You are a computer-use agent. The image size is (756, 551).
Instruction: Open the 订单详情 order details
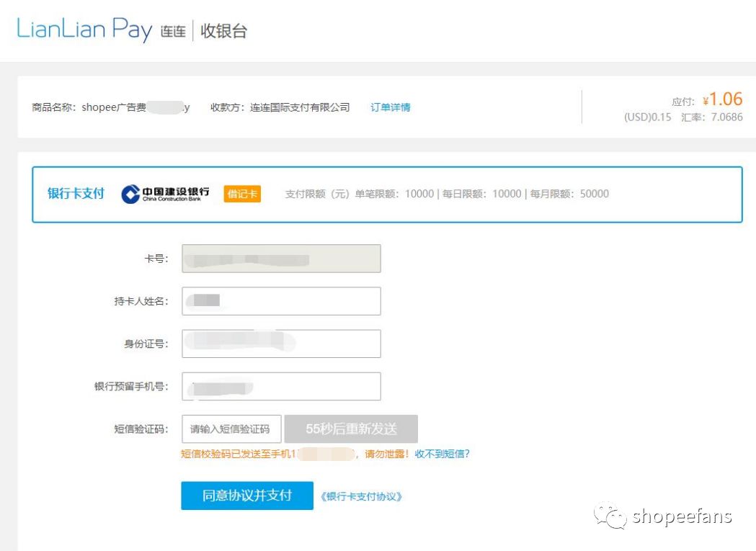click(391, 107)
